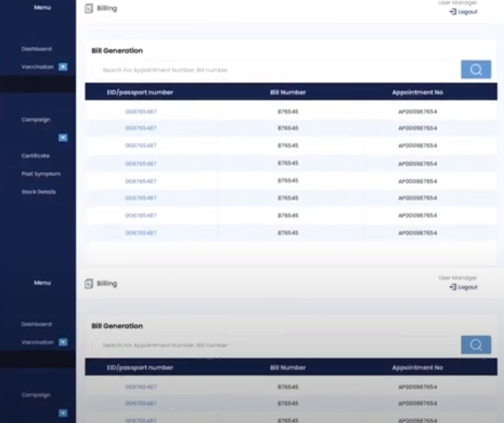The width and height of the screenshot is (504, 423).
Task: Select the dark highlighted item under upper Vaccination
Action: (38, 84)
